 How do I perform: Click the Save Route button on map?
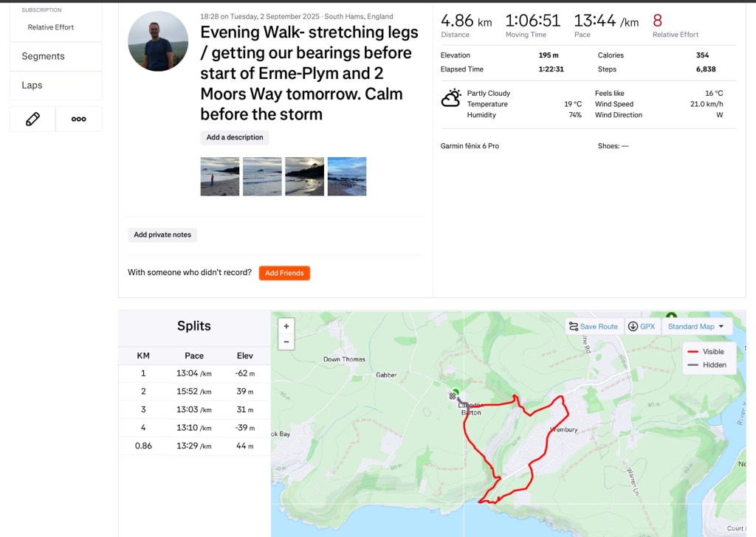tap(594, 327)
